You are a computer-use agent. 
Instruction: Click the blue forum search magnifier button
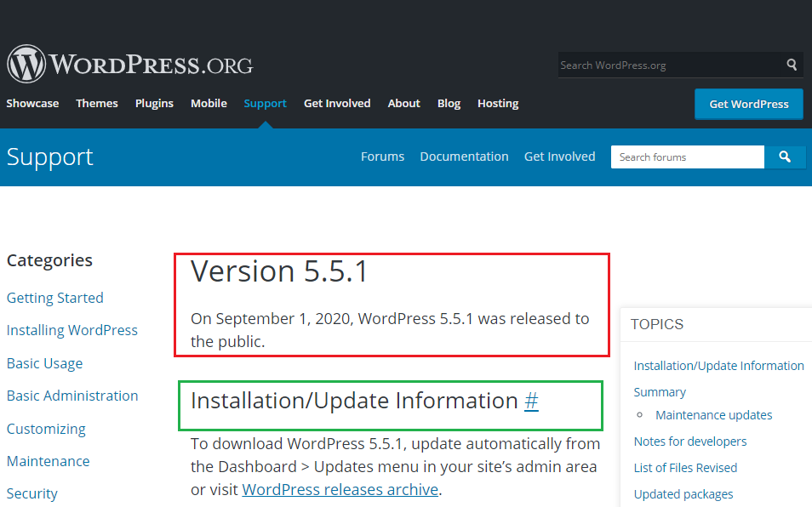(785, 157)
